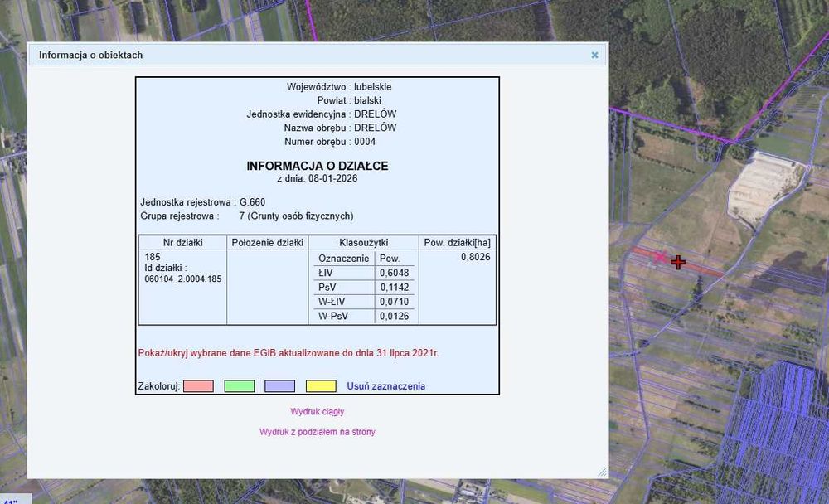Click Jednostka ewidencyjna DRELÓW text
The width and height of the screenshot is (829, 504).
tap(322, 114)
